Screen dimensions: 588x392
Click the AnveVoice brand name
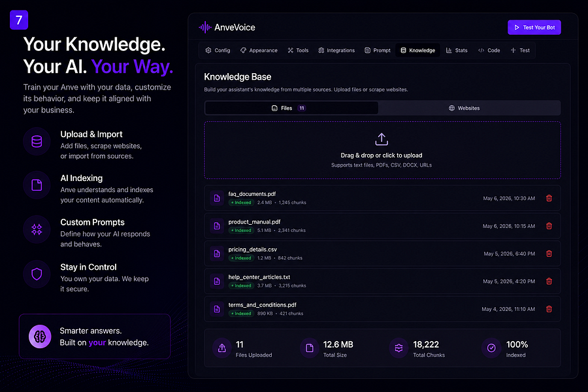click(235, 27)
